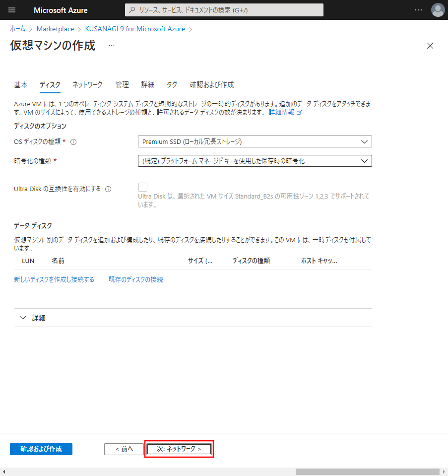Go to the 確認および作成 tab
Image resolution: width=448 pixels, height=476 pixels.
[x=211, y=85]
